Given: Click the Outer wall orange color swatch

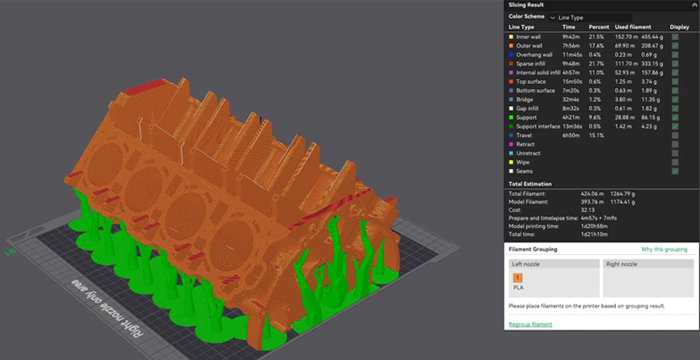Looking at the screenshot, I should pyautogui.click(x=511, y=46).
